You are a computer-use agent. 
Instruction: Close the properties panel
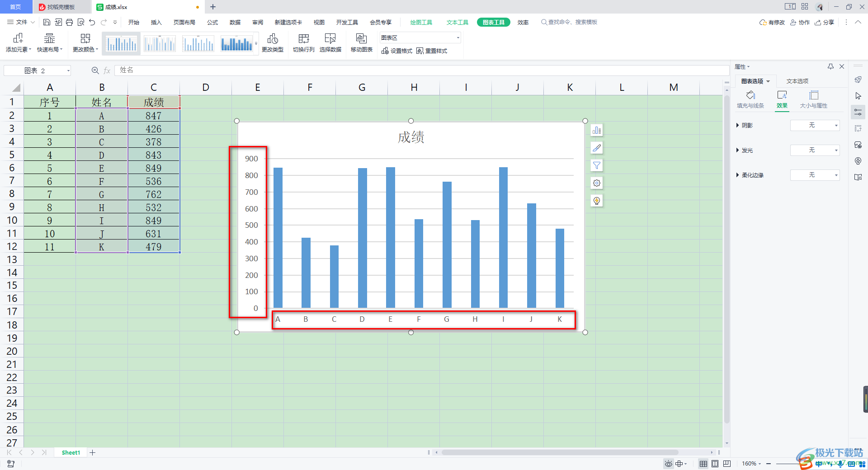click(842, 66)
